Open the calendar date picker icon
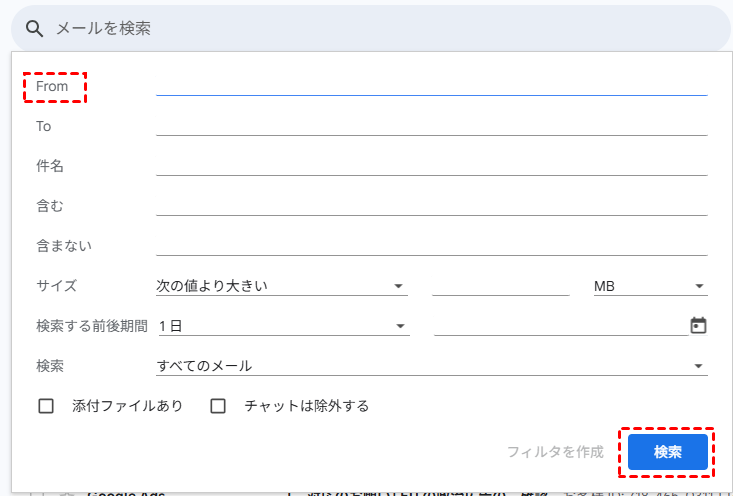733x496 pixels. pyautogui.click(x=698, y=325)
